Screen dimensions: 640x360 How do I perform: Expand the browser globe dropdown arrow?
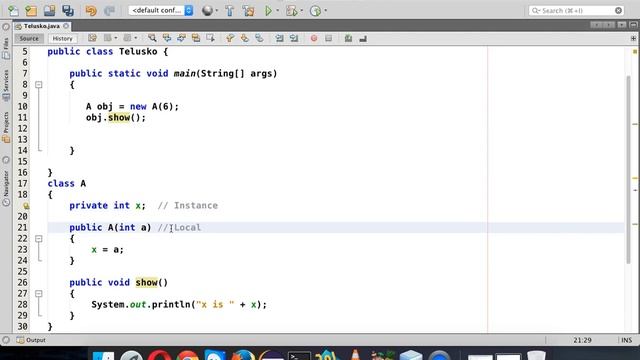[216, 11]
